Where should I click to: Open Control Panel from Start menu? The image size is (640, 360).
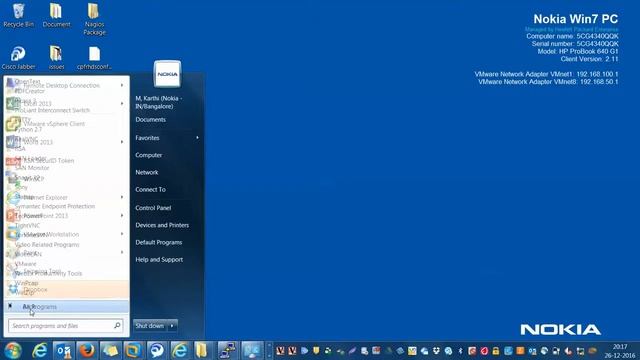pyautogui.click(x=153, y=208)
